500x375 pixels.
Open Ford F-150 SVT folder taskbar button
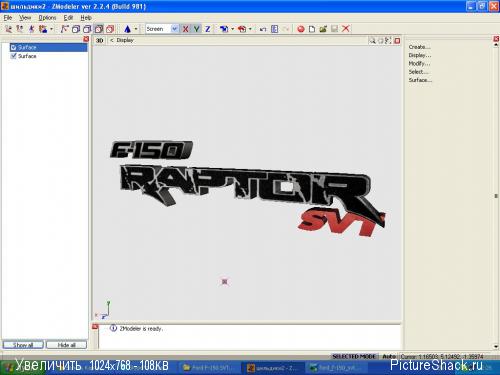click(x=210, y=368)
